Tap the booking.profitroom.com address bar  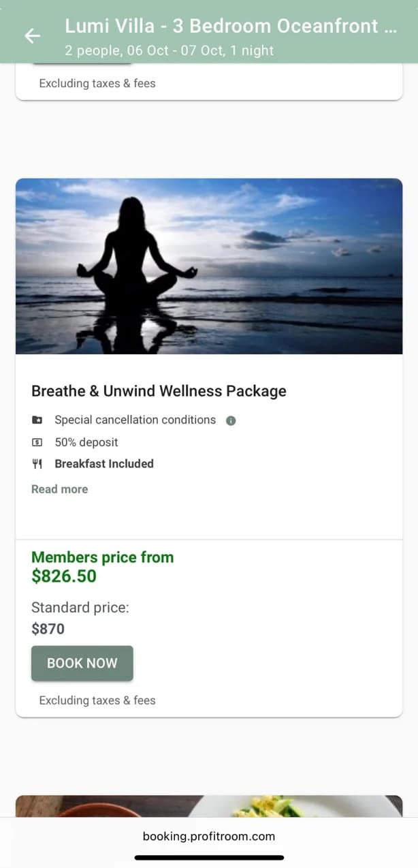coord(209,836)
